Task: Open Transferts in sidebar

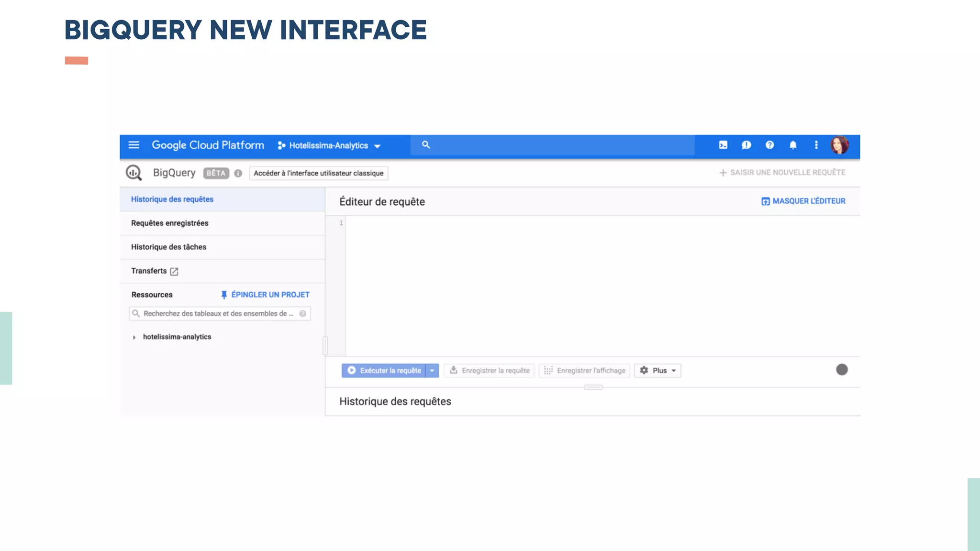Action: pos(223,271)
